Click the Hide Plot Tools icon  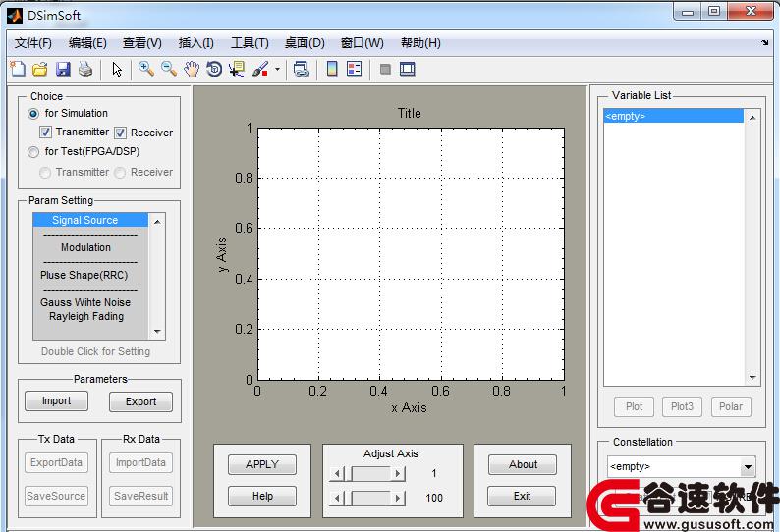[x=385, y=69]
